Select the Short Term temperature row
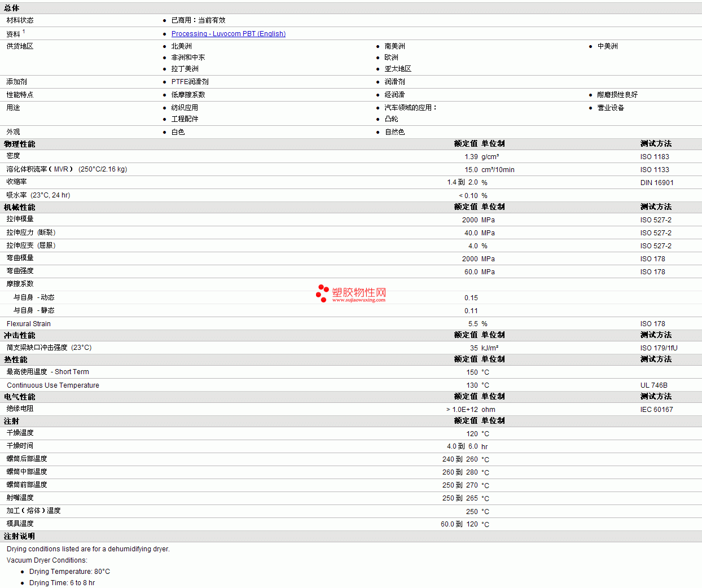The image size is (702, 588). 351,372
